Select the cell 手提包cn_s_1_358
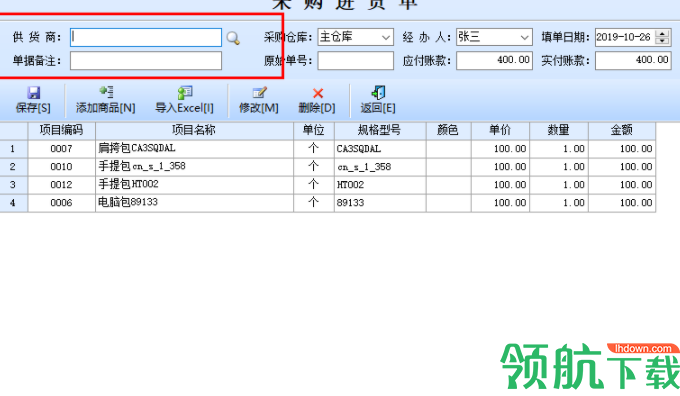 194,167
